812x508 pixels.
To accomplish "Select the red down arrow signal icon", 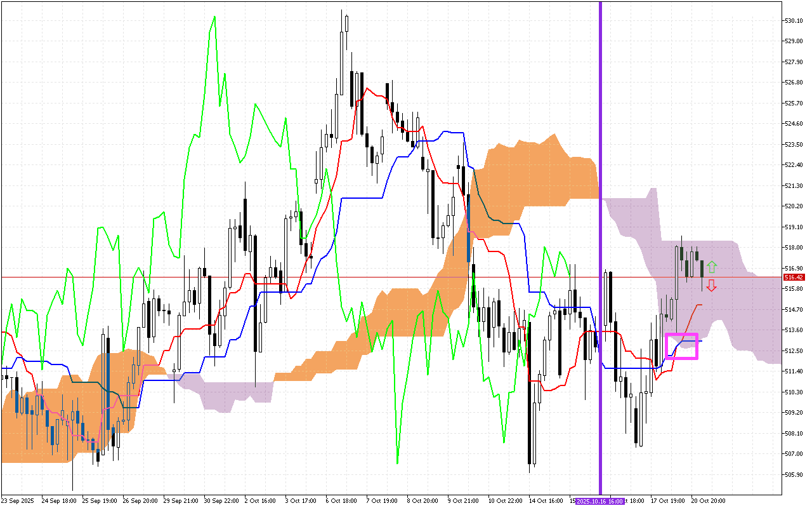I will [x=712, y=286].
